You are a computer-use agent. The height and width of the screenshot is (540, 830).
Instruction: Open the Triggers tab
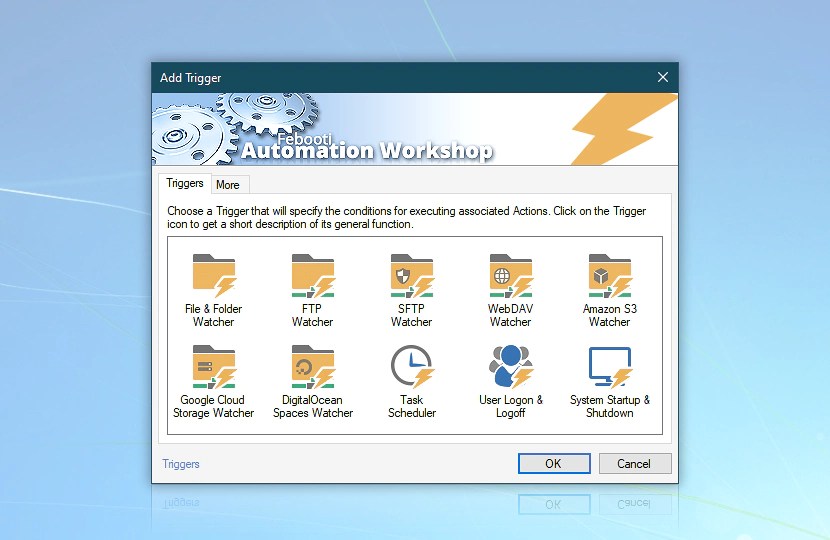pyautogui.click(x=185, y=183)
